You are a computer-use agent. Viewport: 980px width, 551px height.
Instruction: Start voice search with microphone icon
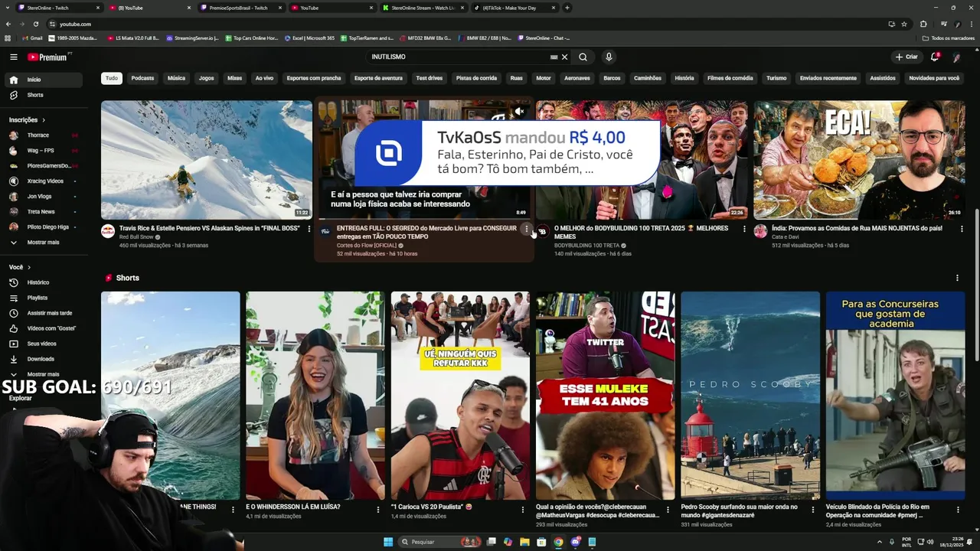(x=609, y=57)
